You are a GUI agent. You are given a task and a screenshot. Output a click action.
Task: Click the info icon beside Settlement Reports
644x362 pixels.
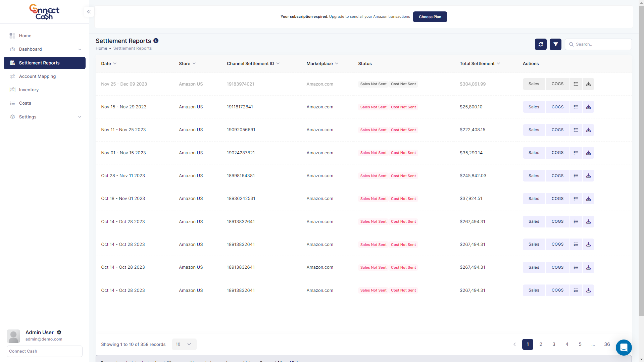click(156, 41)
